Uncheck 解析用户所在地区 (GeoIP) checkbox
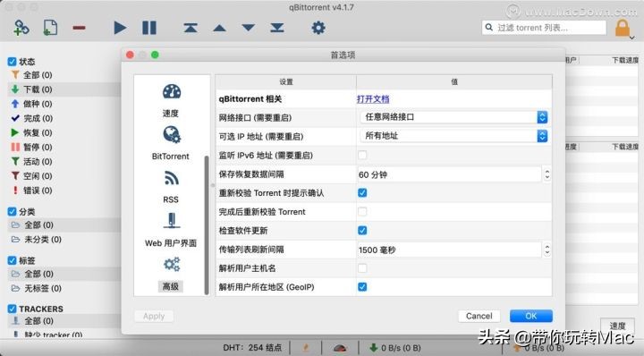The height and width of the screenshot is (356, 644). 362,286
